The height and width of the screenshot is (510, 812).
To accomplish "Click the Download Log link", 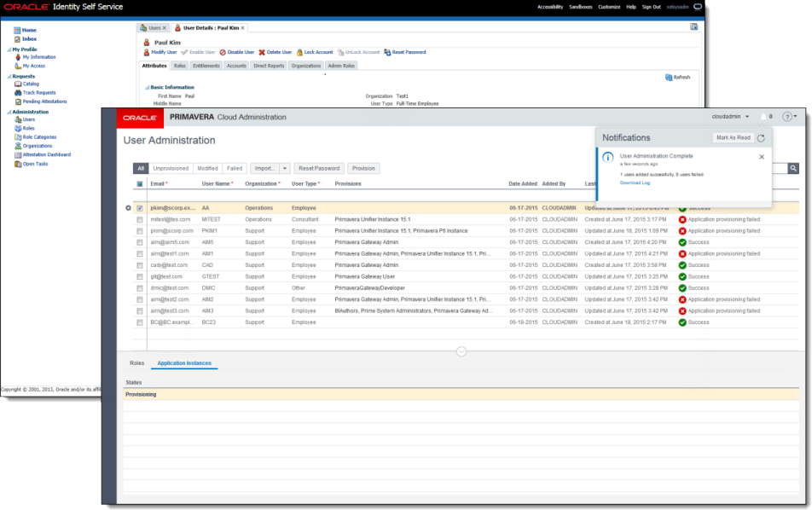I will click(635, 183).
